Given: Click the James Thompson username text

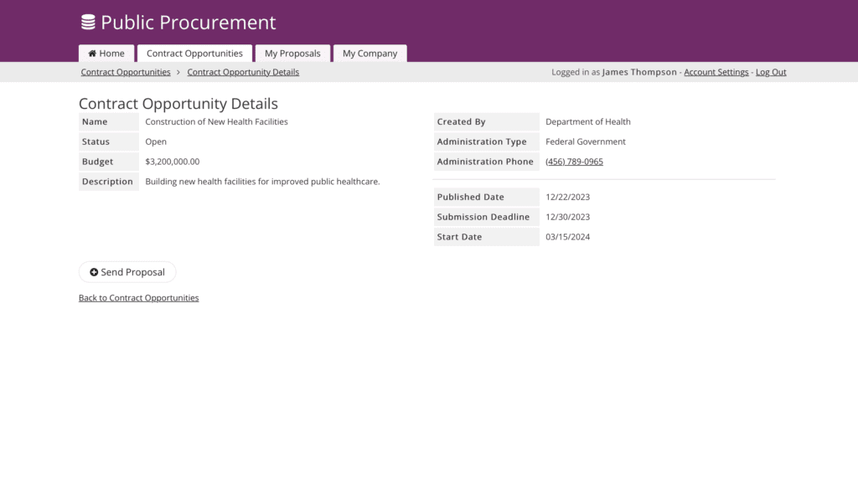Looking at the screenshot, I should tap(639, 72).
